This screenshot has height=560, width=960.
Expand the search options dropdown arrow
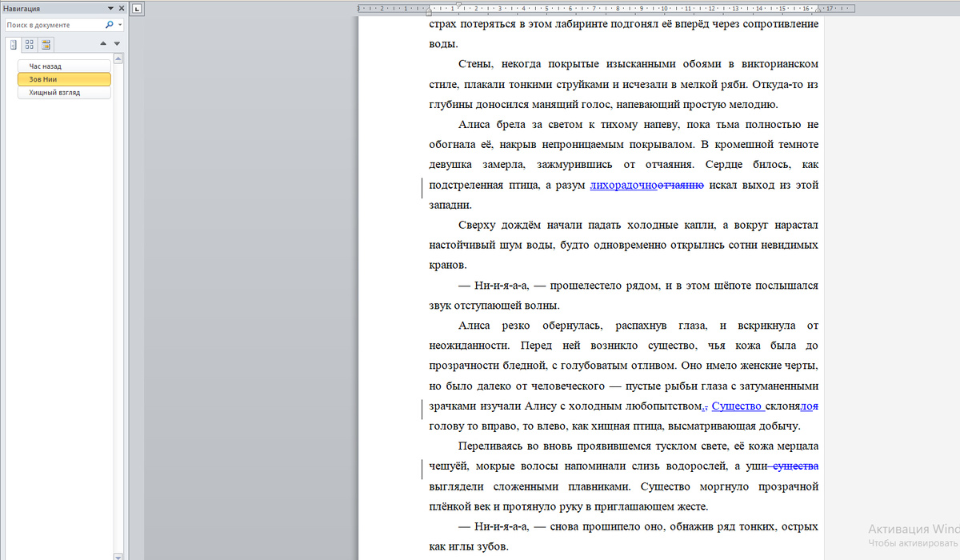[x=120, y=25]
